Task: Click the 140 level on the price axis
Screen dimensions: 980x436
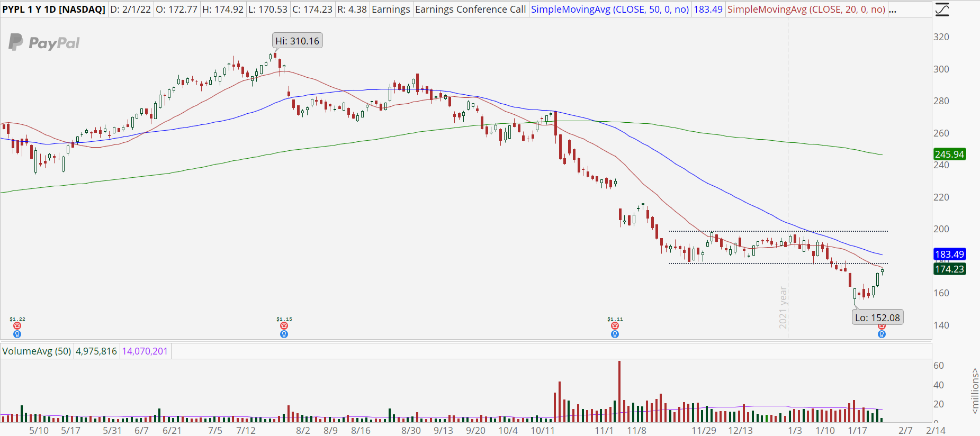Action: pyautogui.click(x=941, y=325)
